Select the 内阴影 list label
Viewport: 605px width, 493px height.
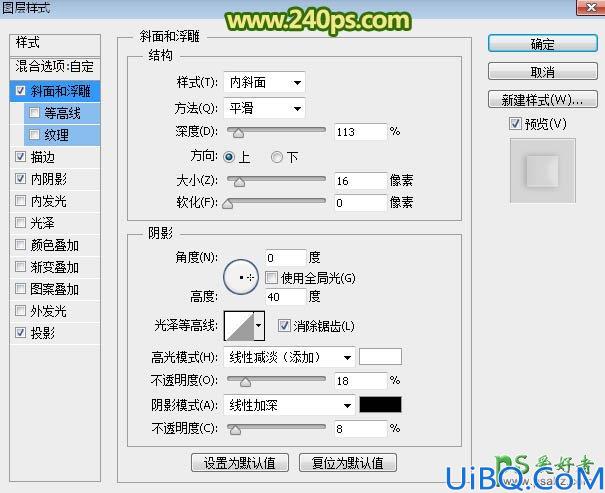pos(49,179)
